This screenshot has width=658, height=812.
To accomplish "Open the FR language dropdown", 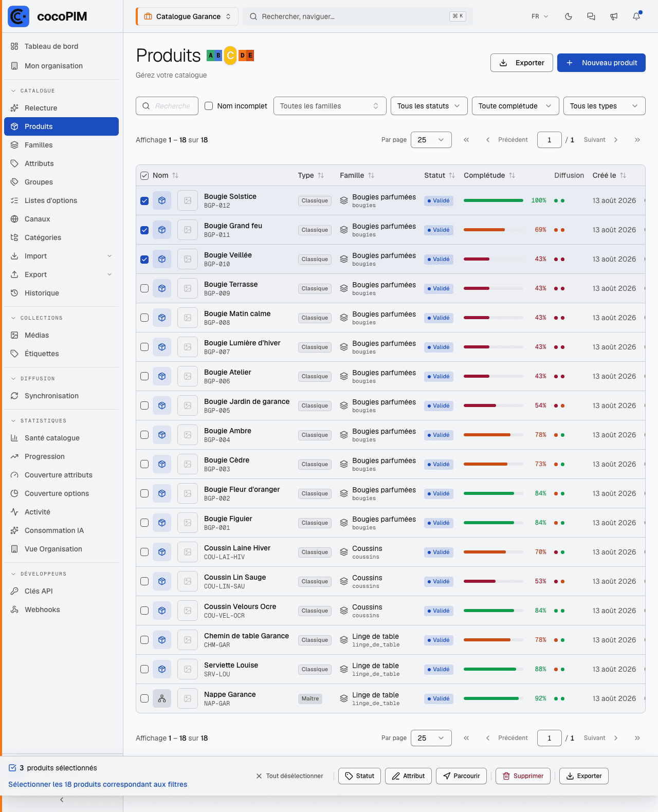I will [540, 16].
